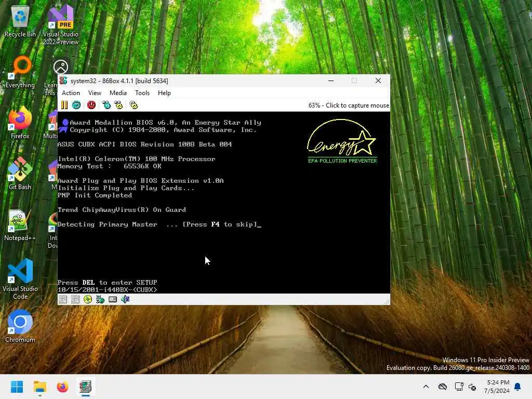The image size is (532, 399).
Task: Click the 86Box taskbar button
Action: [85, 387]
